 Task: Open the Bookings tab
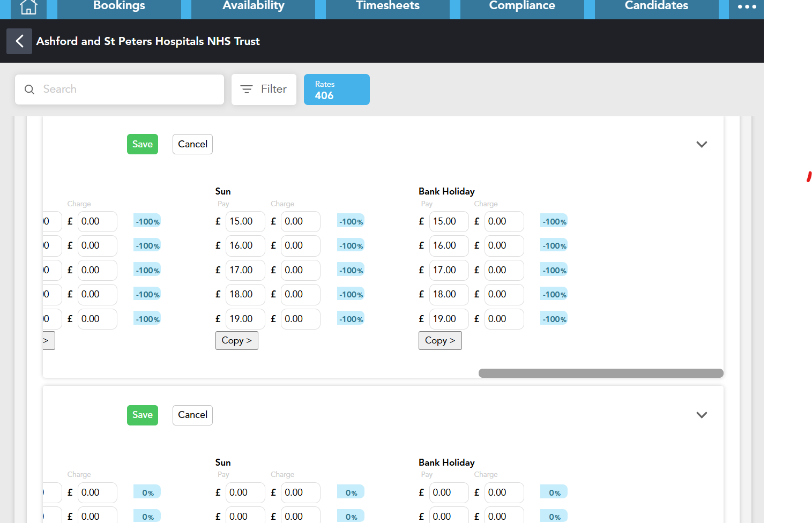[x=119, y=6]
